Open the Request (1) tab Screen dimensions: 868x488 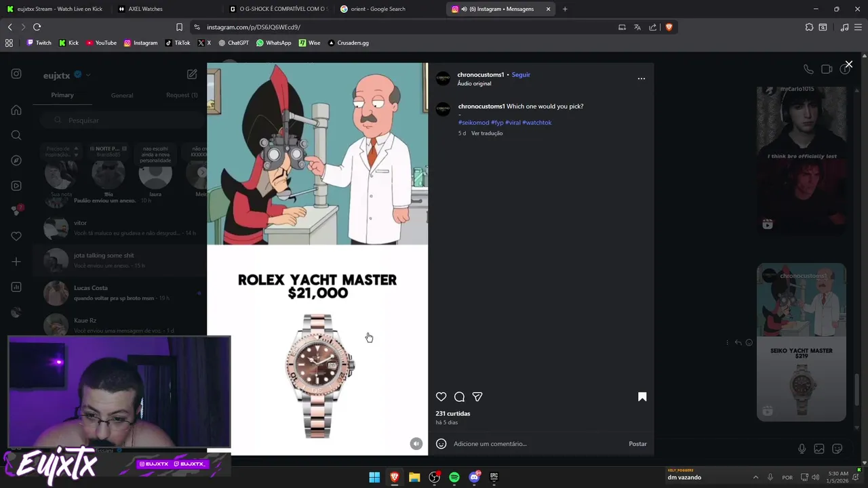[x=182, y=95]
